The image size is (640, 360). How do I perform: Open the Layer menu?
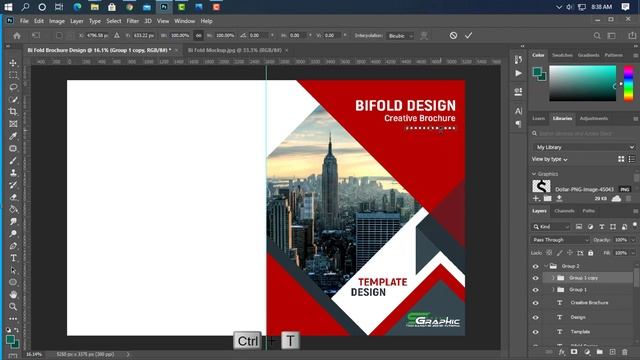coord(76,21)
